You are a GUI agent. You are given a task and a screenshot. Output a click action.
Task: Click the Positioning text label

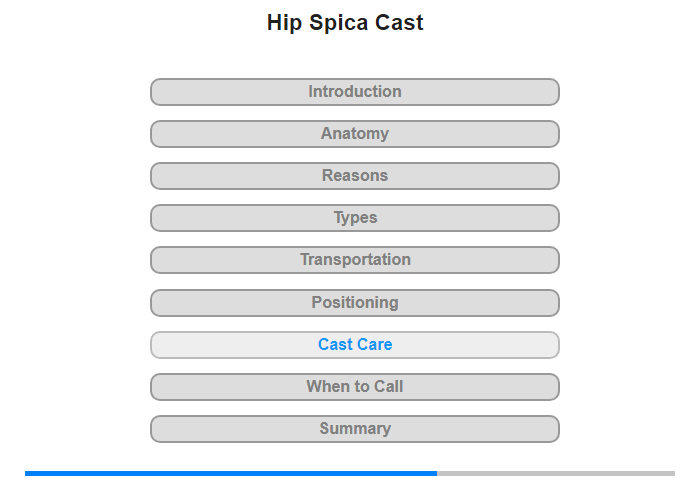pyautogui.click(x=355, y=302)
